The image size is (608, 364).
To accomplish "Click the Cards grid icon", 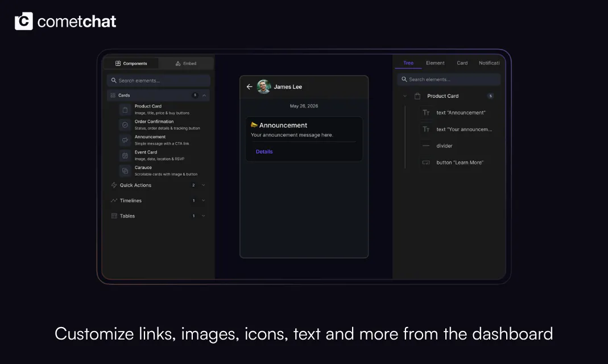I will pos(113,96).
